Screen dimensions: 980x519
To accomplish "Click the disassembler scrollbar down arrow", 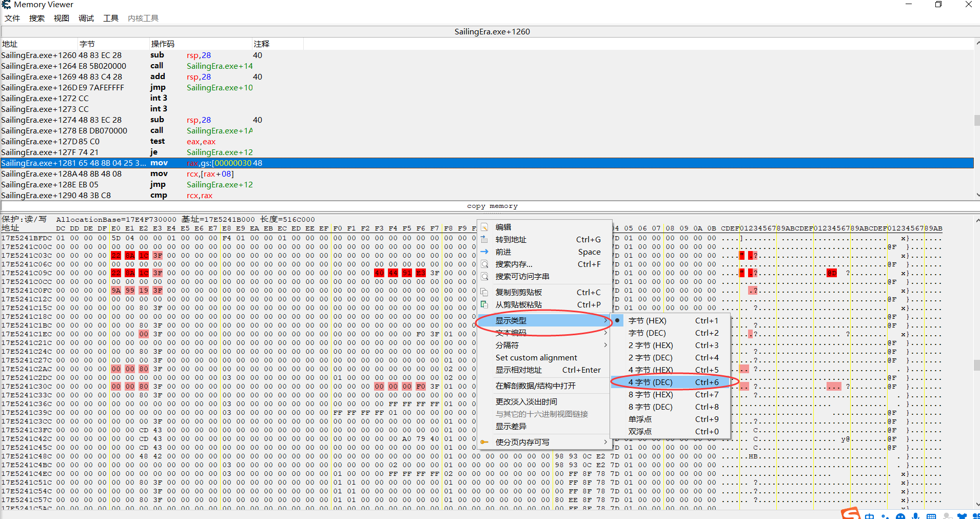I will (977, 195).
